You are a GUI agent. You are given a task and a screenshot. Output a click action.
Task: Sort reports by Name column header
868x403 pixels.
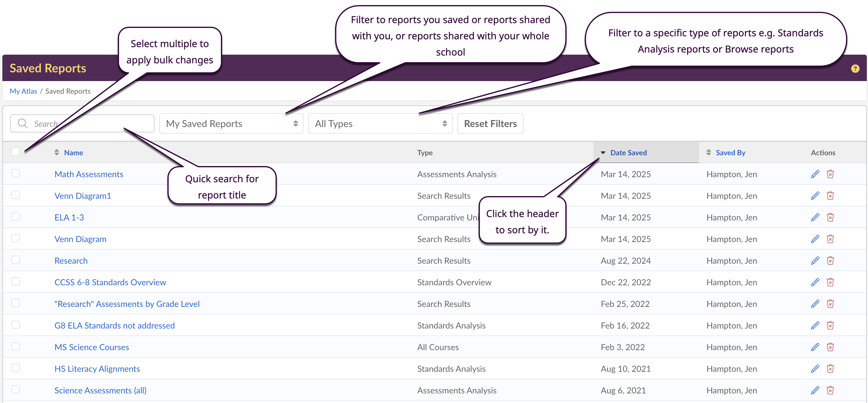pos(73,153)
